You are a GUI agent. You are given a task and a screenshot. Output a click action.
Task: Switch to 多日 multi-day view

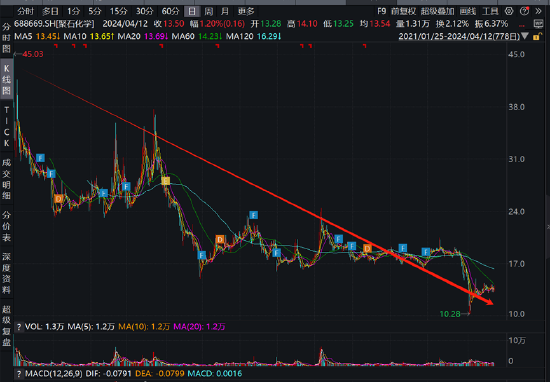click(x=50, y=12)
